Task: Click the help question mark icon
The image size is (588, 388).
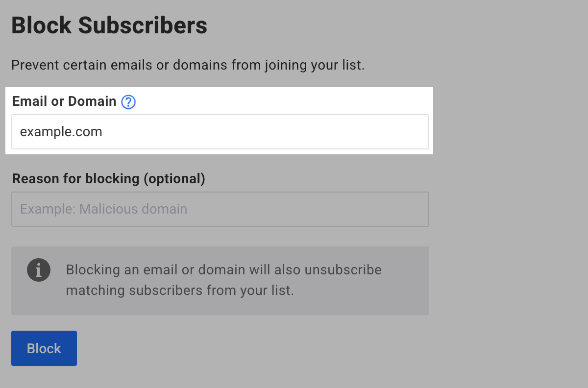Action: coord(128,102)
